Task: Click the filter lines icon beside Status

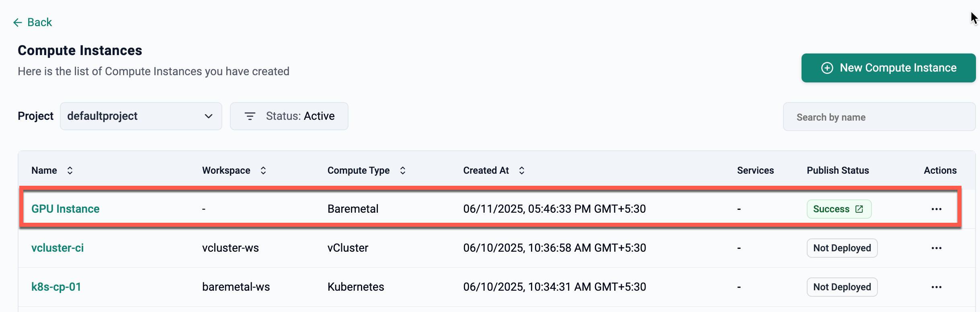Action: point(250,116)
